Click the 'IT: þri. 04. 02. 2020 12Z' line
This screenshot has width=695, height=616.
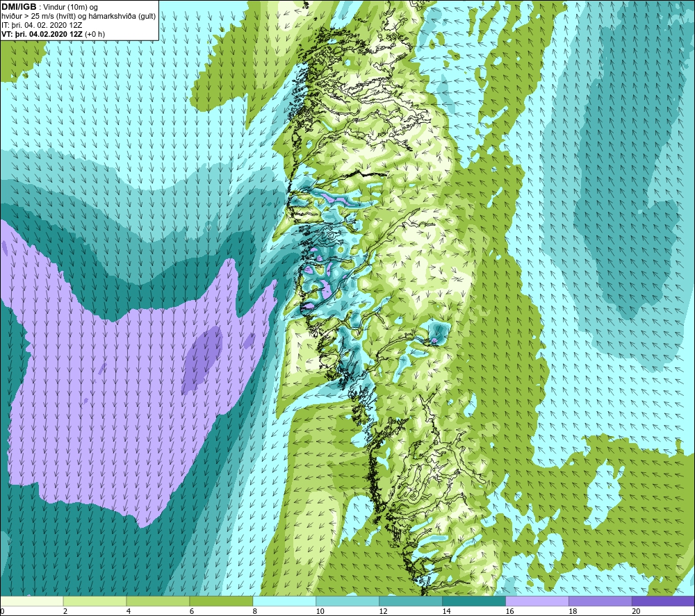(42, 25)
